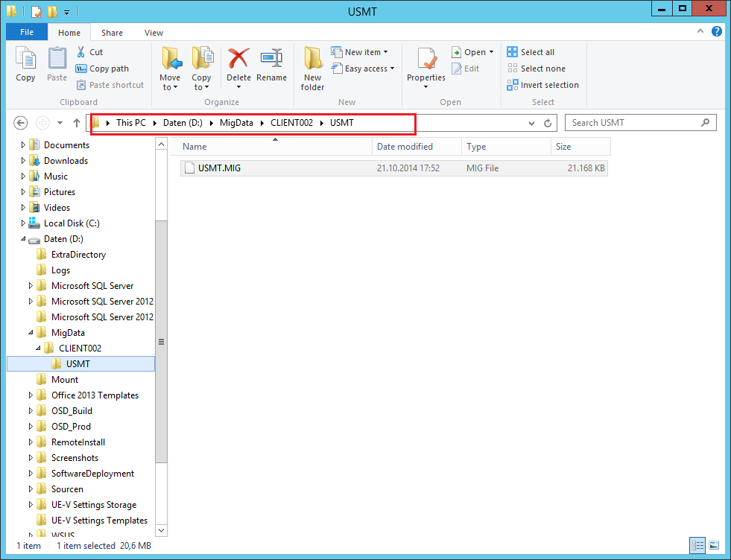
Task: Go forward with the Forward arrow
Action: (x=42, y=123)
